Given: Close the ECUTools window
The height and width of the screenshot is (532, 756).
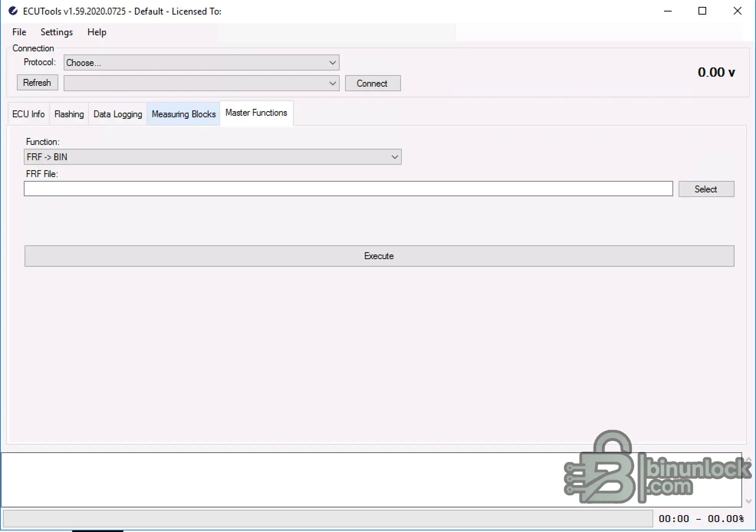Looking at the screenshot, I should click(737, 11).
